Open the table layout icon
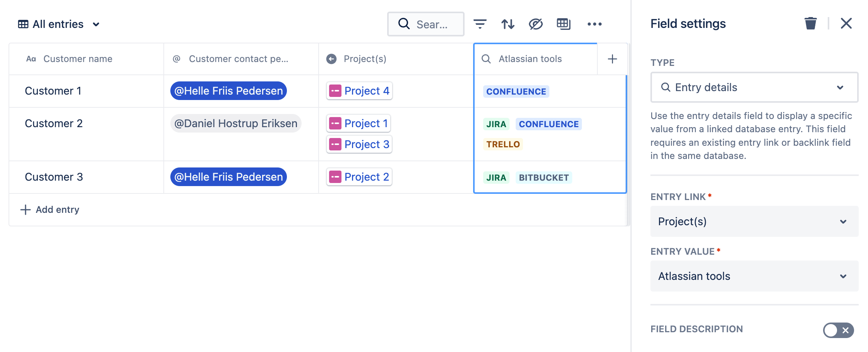868x352 pixels. 564,24
